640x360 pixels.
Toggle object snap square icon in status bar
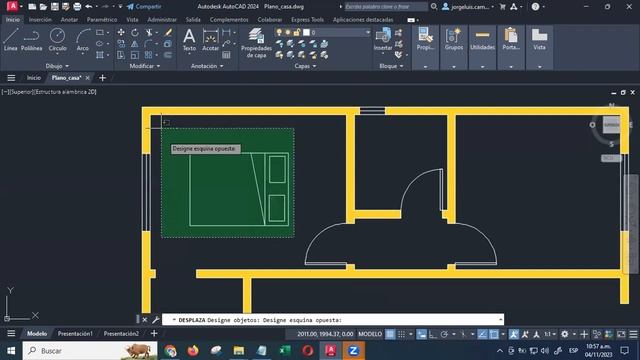(494, 334)
